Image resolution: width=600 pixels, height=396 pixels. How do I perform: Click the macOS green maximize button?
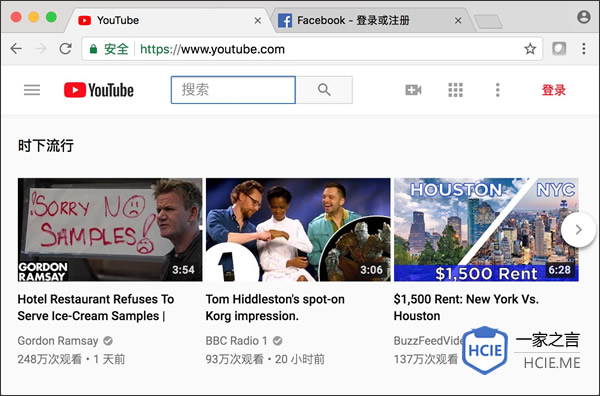click(51, 17)
